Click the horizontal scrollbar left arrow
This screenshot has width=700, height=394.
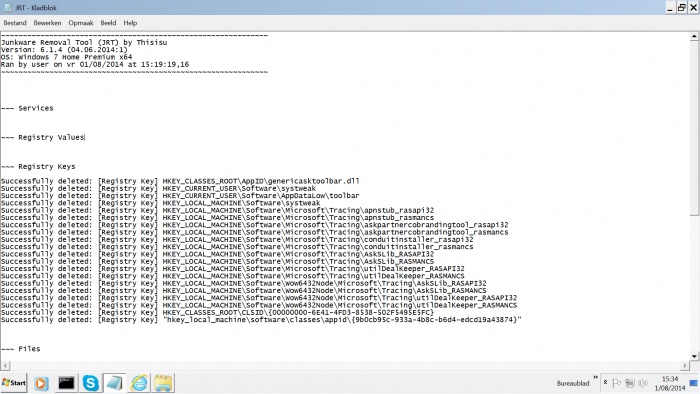(5, 365)
